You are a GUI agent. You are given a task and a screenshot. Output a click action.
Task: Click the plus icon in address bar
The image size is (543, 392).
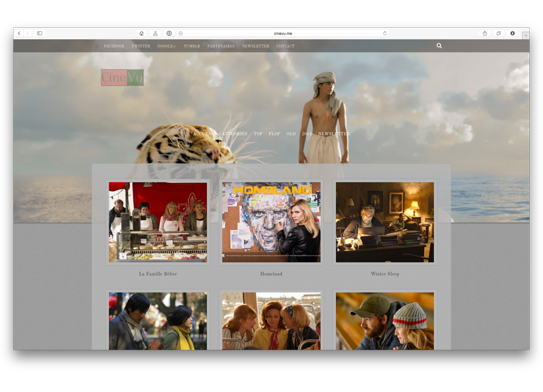pos(180,33)
